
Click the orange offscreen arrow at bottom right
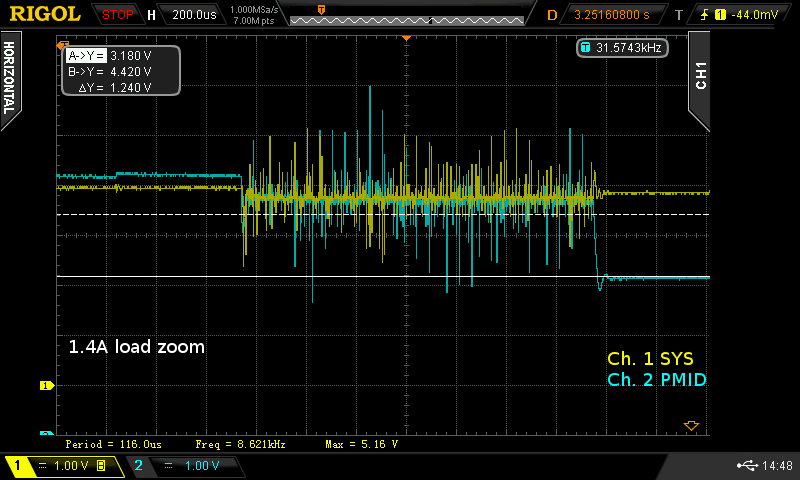tap(691, 425)
